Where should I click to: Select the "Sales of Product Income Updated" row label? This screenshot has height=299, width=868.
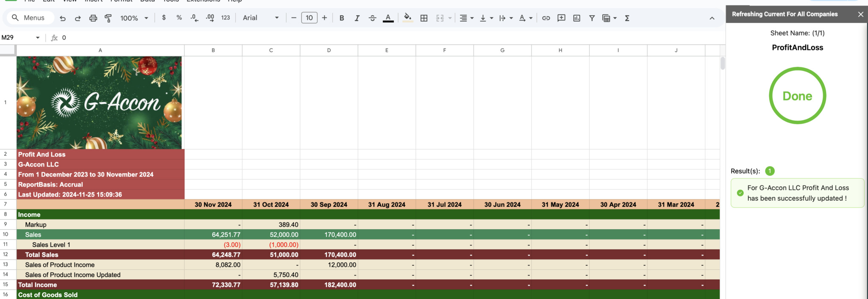coord(100,275)
